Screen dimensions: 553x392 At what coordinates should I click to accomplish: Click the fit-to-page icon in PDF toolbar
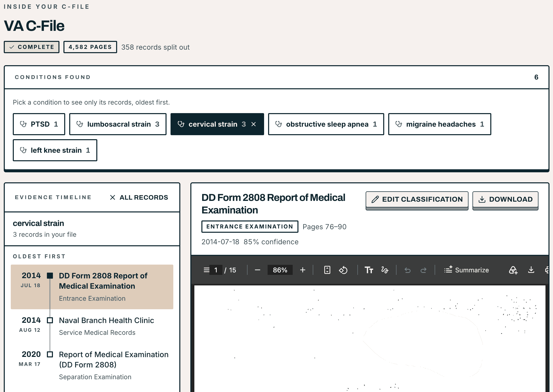tap(327, 270)
